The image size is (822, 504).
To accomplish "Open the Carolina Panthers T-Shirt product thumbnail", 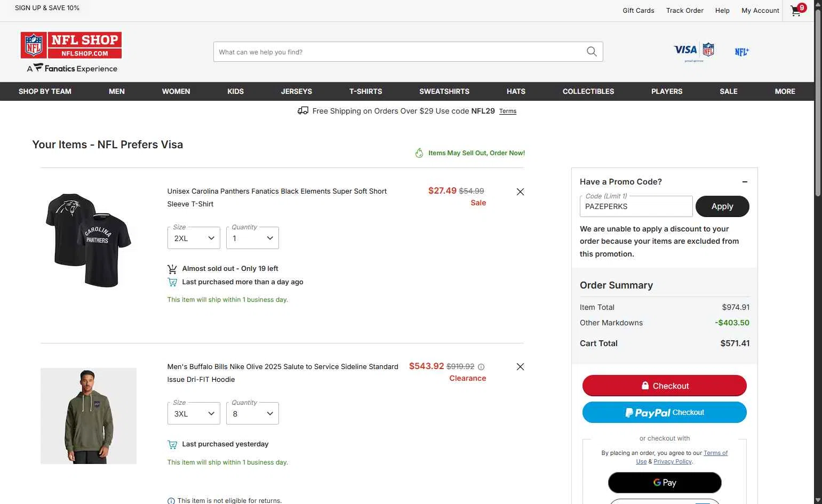I will [89, 241].
